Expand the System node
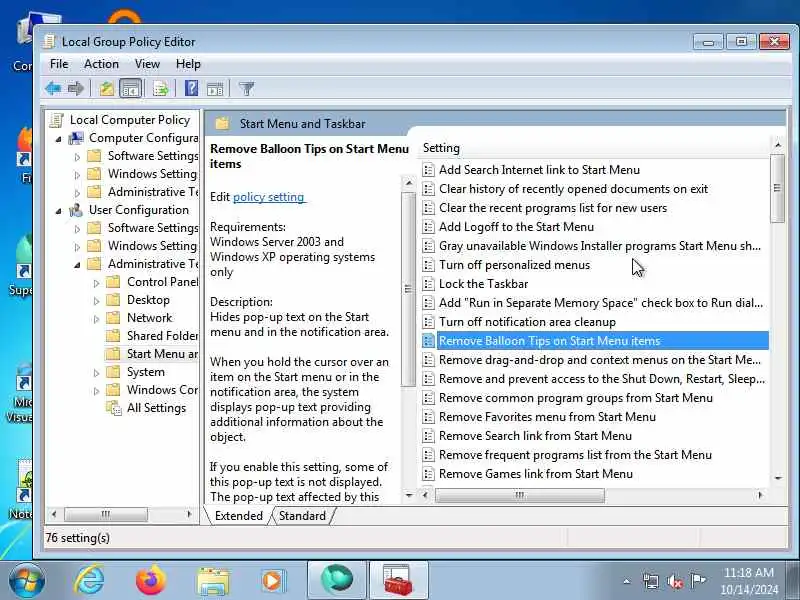Screen dimensions: 800x600 click(x=96, y=373)
